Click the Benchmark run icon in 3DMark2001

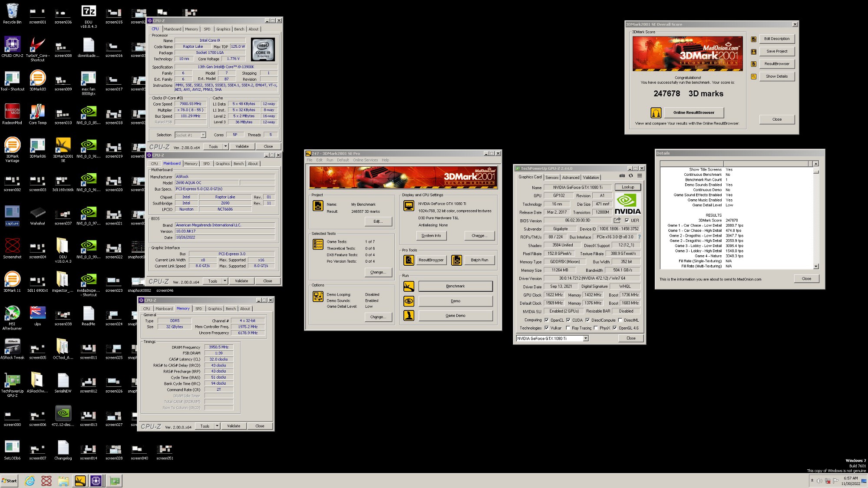[409, 286]
